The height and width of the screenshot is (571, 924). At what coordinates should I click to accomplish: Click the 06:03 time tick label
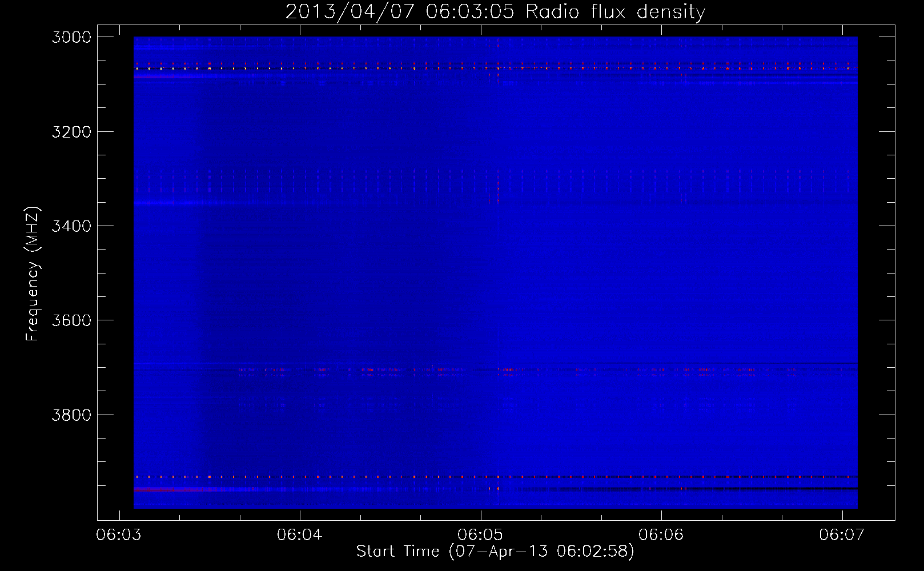click(119, 535)
